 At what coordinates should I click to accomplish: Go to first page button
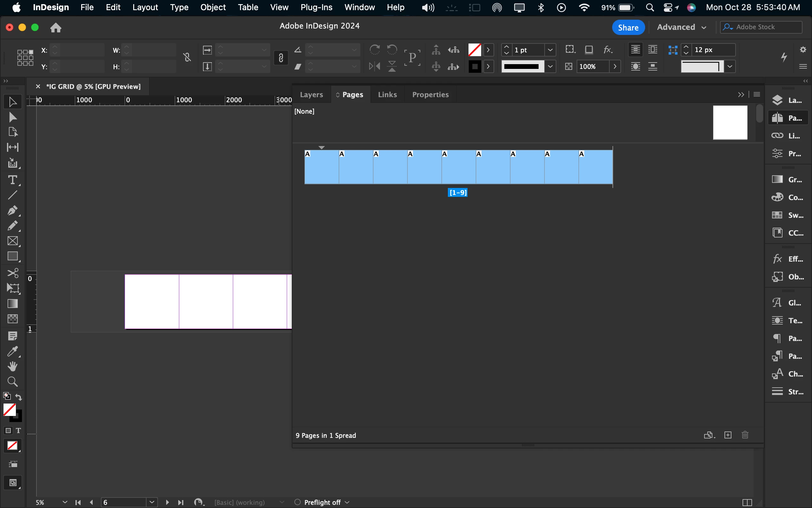pos(78,502)
